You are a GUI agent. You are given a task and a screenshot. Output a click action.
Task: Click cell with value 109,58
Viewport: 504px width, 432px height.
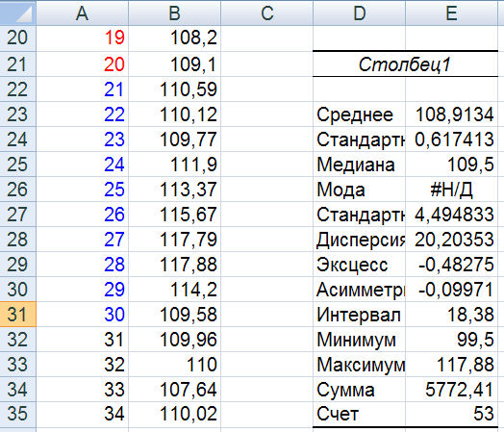(174, 315)
